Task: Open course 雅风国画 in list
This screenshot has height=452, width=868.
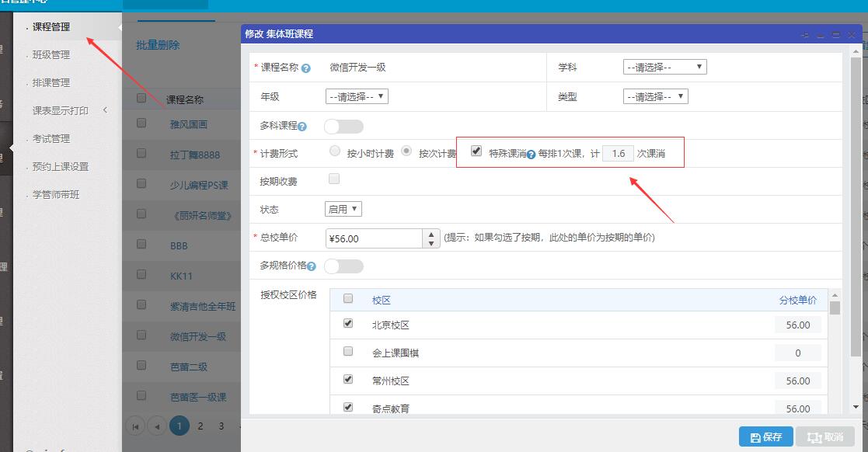Action: click(x=189, y=124)
